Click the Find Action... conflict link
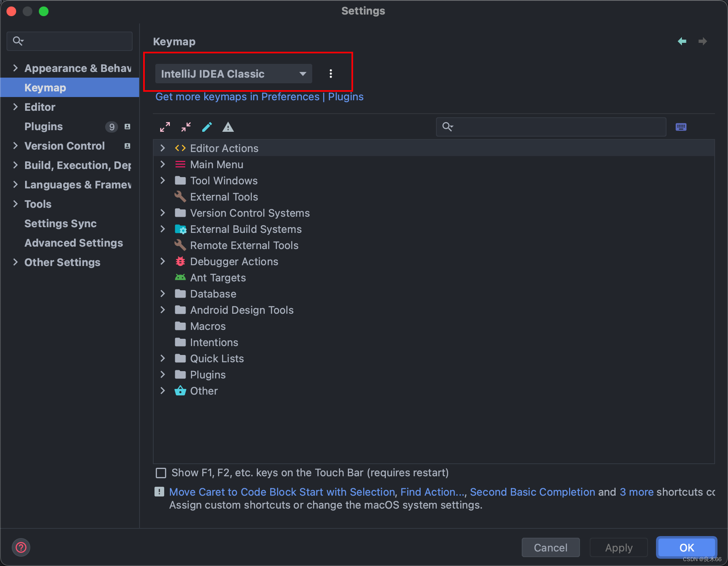Viewport: 728px width, 566px height. click(433, 492)
